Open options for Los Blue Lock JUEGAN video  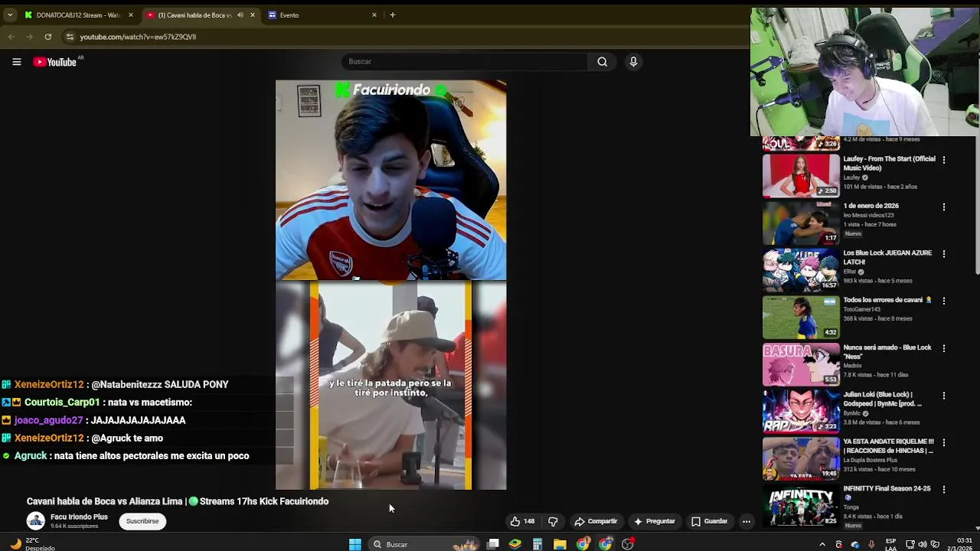944,254
